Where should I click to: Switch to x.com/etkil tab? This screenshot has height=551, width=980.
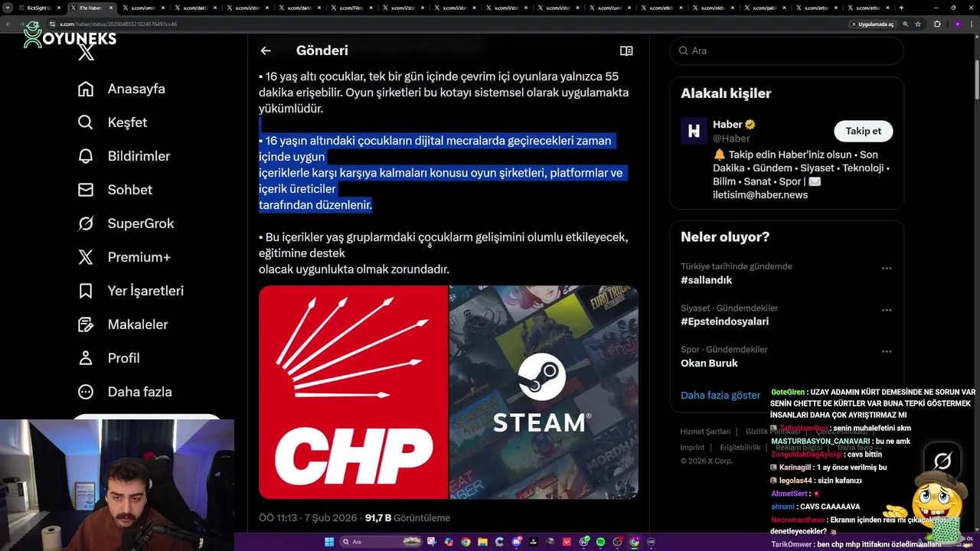tap(662, 8)
